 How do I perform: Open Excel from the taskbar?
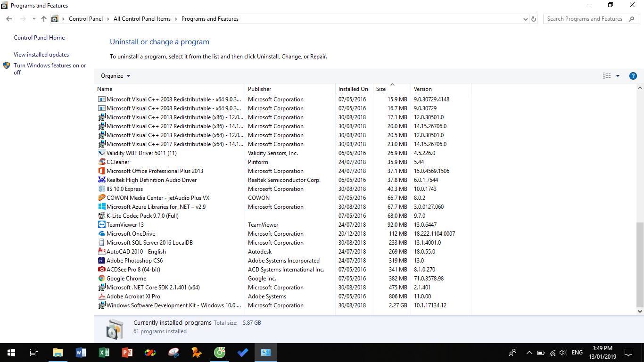(104, 353)
